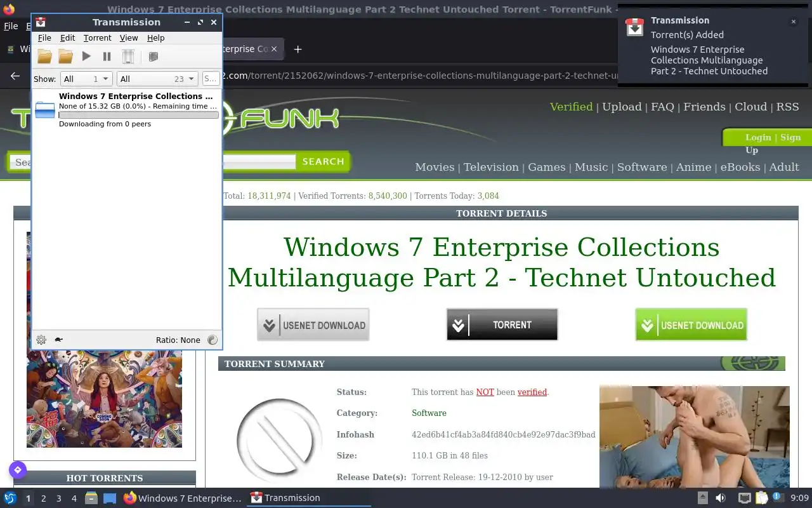This screenshot has width=812, height=508.
Task: Browse the Anime category
Action: [x=693, y=167]
